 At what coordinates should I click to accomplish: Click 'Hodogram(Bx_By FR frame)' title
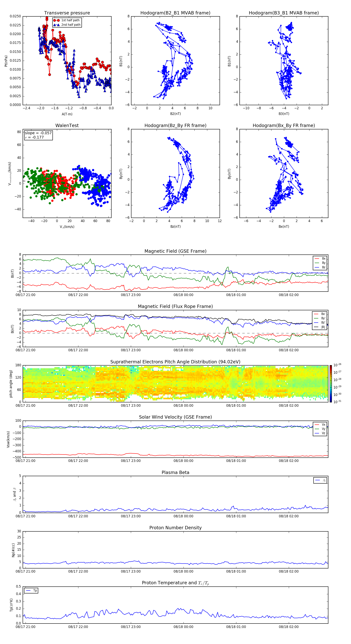point(284,125)
